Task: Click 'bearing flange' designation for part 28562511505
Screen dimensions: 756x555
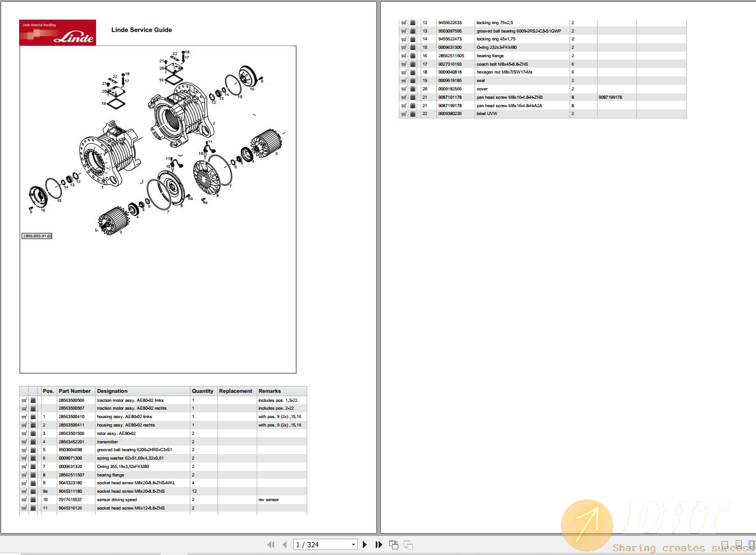Action: (x=490, y=56)
